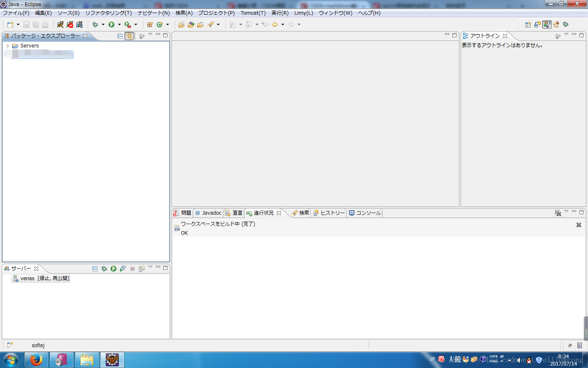Viewport: 588px width, 368px height.
Task: Click the Restart Tomcat cat icon
Action: point(79,25)
